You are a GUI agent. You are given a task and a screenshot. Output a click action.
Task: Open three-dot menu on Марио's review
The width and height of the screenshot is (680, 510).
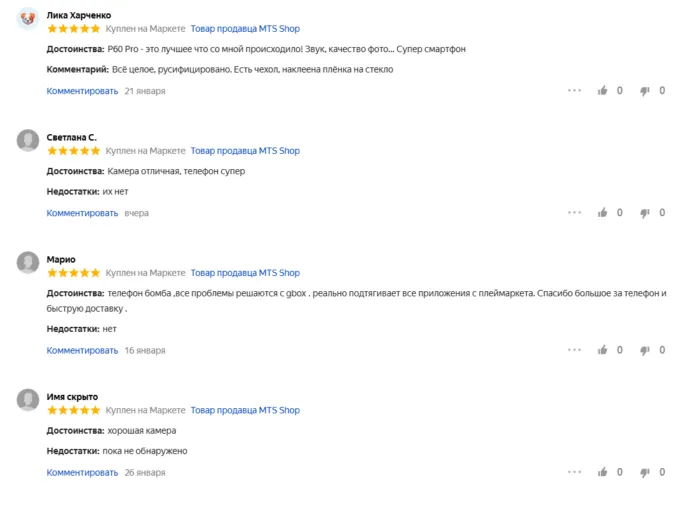[574, 351]
